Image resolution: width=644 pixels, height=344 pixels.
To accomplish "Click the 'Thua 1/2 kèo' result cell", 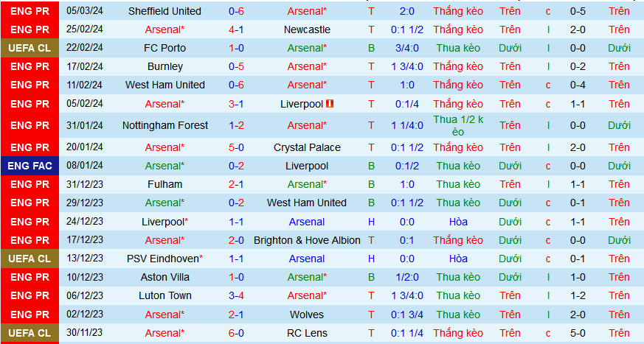I will coord(458,125).
